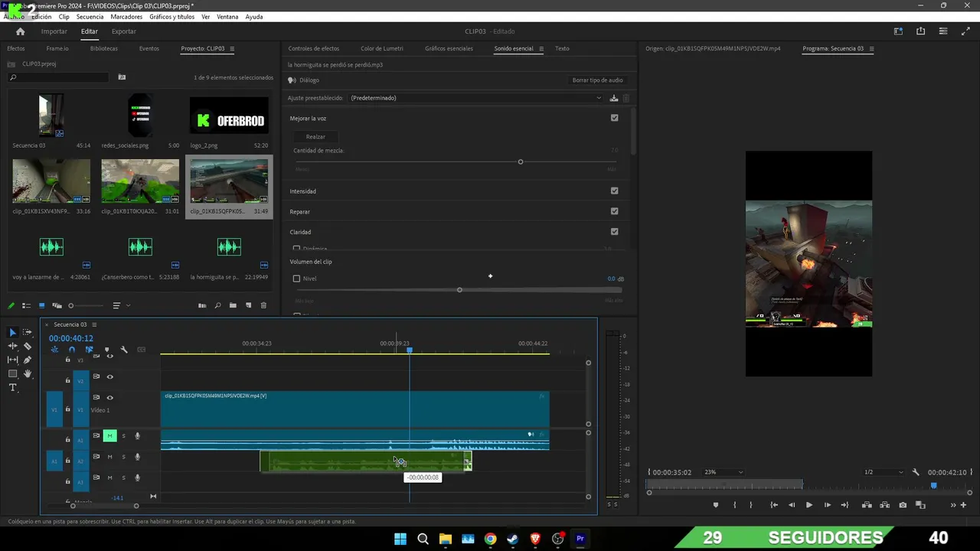Screen dimensions: 980x551
Task: Hide video track V1 with eye icon
Action: click(109, 398)
